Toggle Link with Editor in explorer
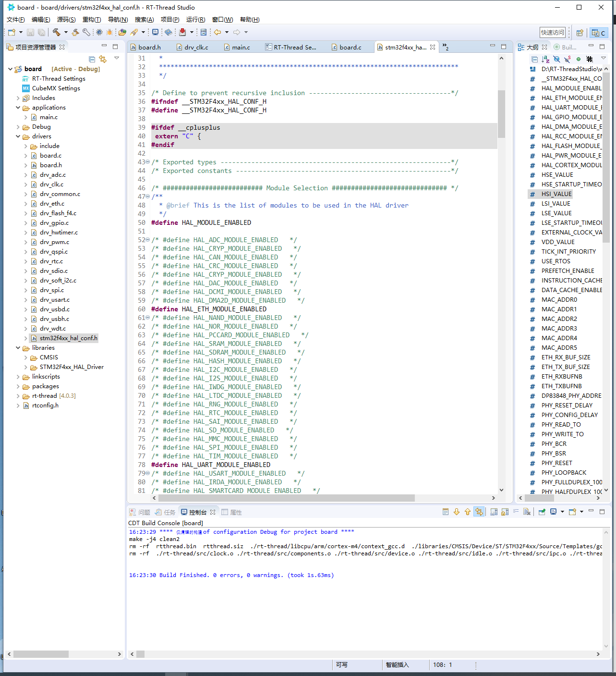Screen dimensions: 616x676 (103, 59)
